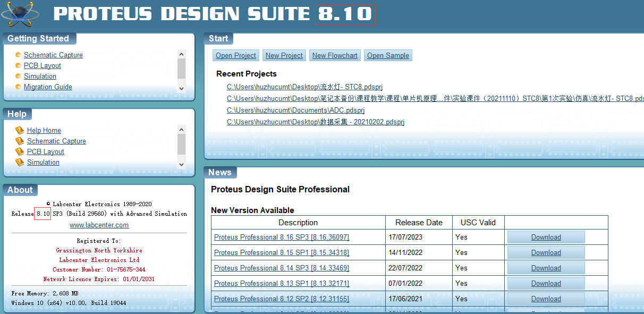Open recent project 数据采集 - 20210202.pdsprj
This screenshot has width=644, height=314.
tap(316, 122)
